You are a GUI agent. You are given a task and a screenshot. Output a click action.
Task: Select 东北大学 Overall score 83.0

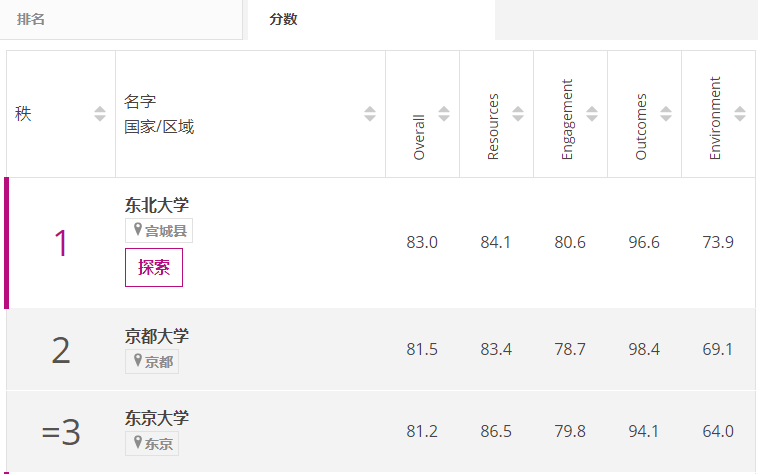click(422, 242)
